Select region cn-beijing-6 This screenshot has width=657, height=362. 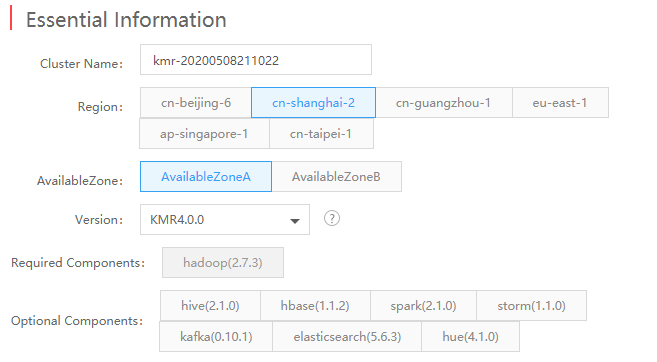click(196, 103)
